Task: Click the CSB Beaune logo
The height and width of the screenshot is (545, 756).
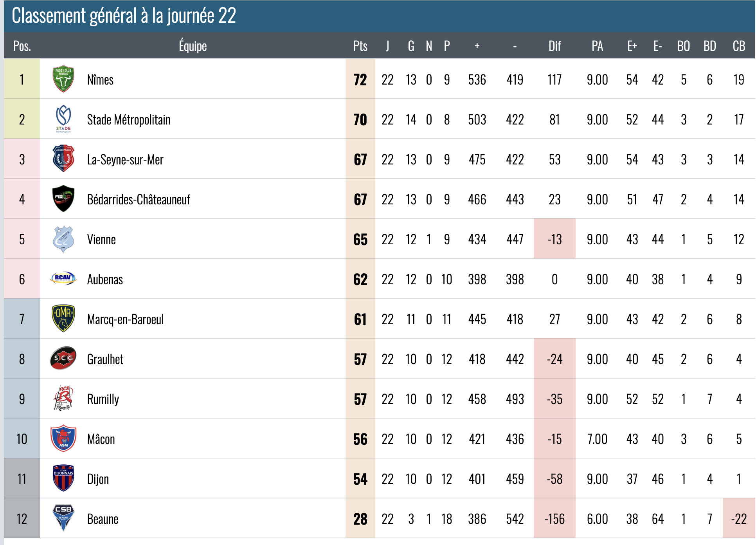Action: click(x=63, y=518)
